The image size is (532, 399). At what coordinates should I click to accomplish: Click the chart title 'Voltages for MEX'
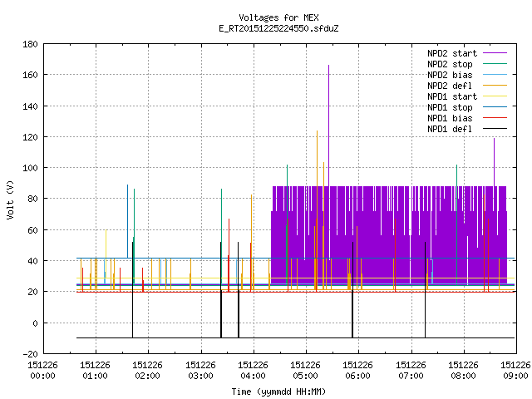point(278,17)
